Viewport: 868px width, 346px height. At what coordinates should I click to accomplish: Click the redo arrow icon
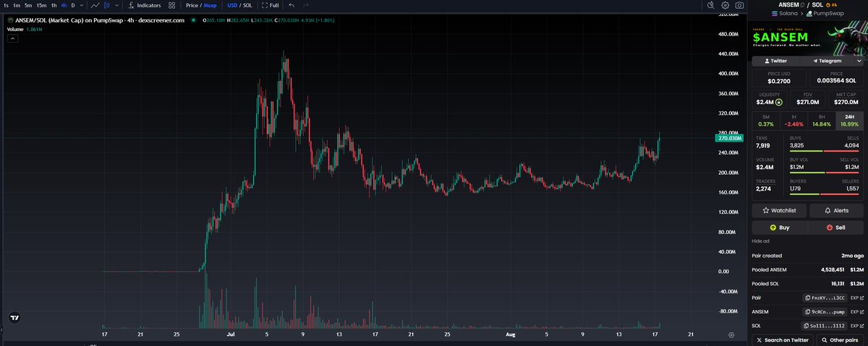coord(307,5)
